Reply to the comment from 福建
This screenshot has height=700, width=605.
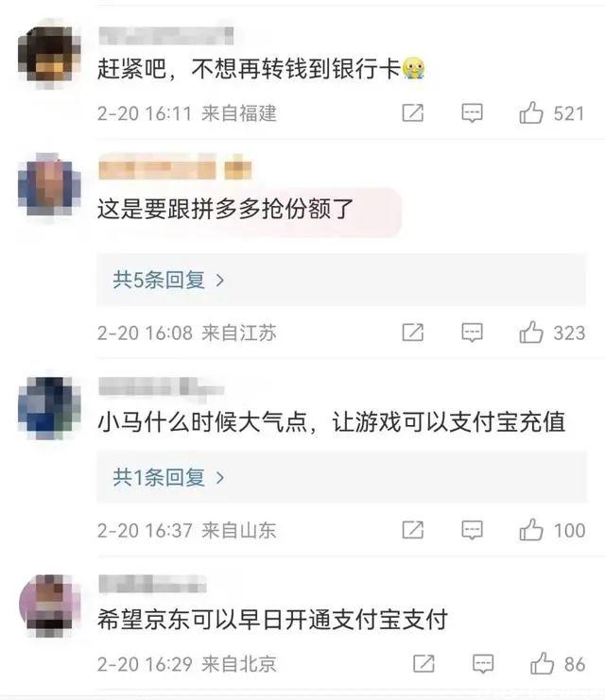(472, 113)
